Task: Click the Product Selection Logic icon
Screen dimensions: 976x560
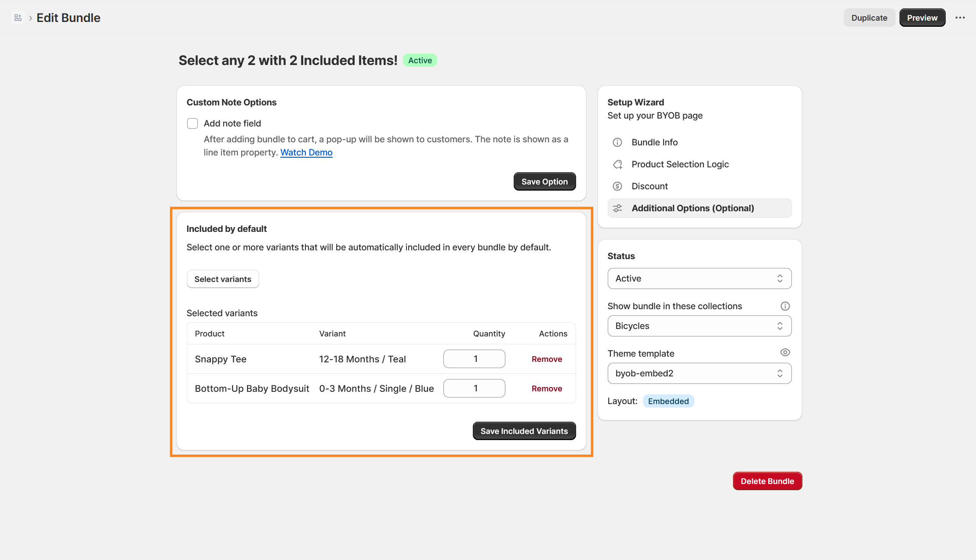Action: click(617, 164)
